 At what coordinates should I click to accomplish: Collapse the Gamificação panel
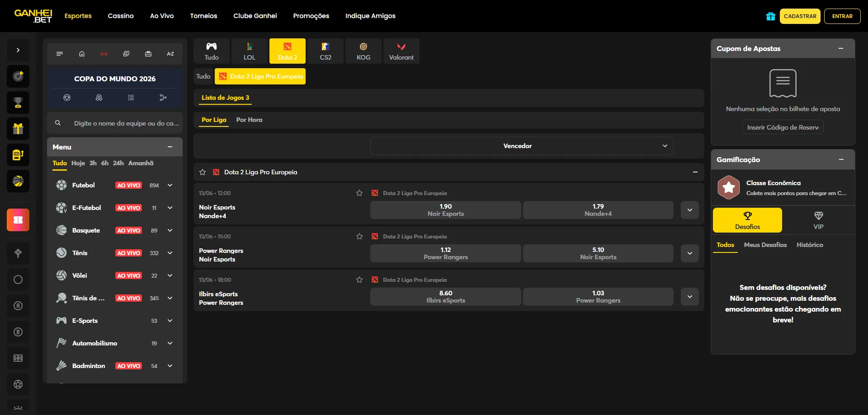click(841, 159)
